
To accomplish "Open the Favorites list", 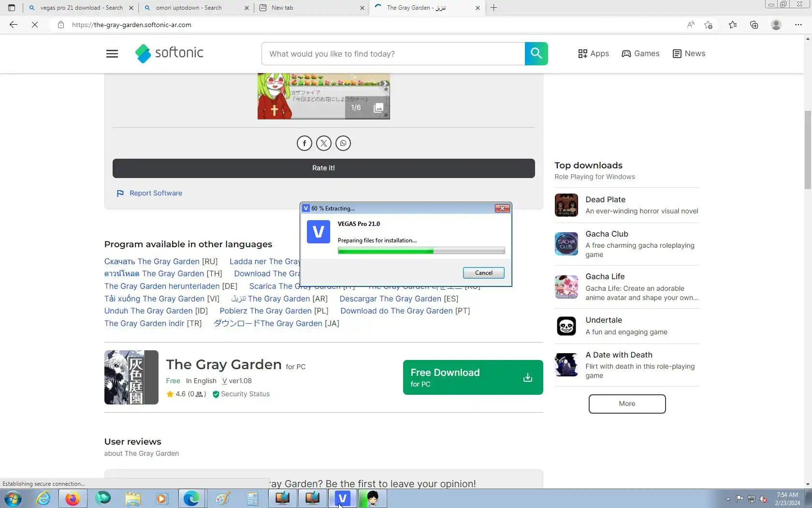I will [x=733, y=25].
